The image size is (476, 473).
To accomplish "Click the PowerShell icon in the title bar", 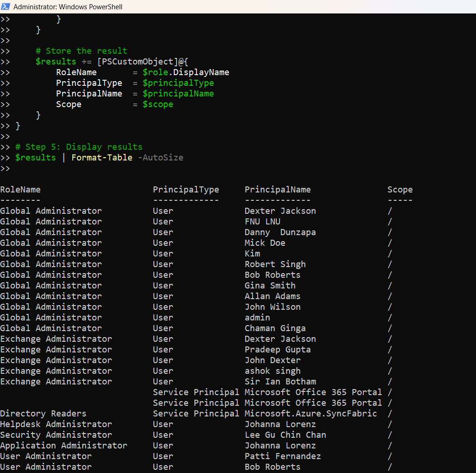I will tap(6, 7).
